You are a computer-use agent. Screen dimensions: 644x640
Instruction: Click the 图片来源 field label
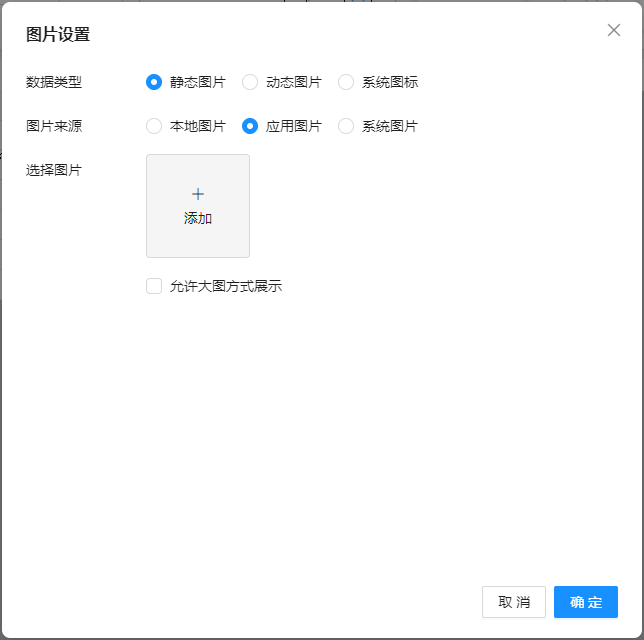coord(54,126)
